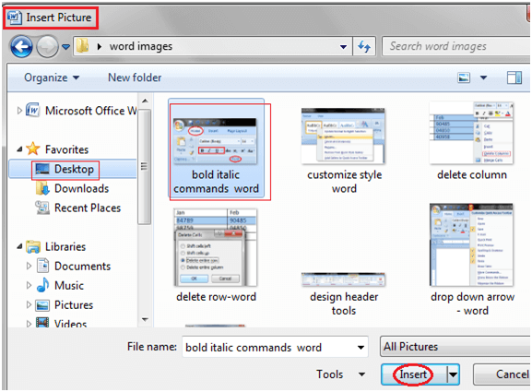Click the Forward navigation arrow button
The width and height of the screenshot is (532, 392).
47,46
